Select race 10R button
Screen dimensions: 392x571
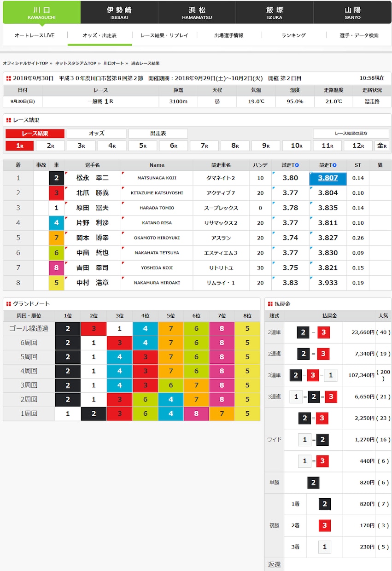point(297,146)
